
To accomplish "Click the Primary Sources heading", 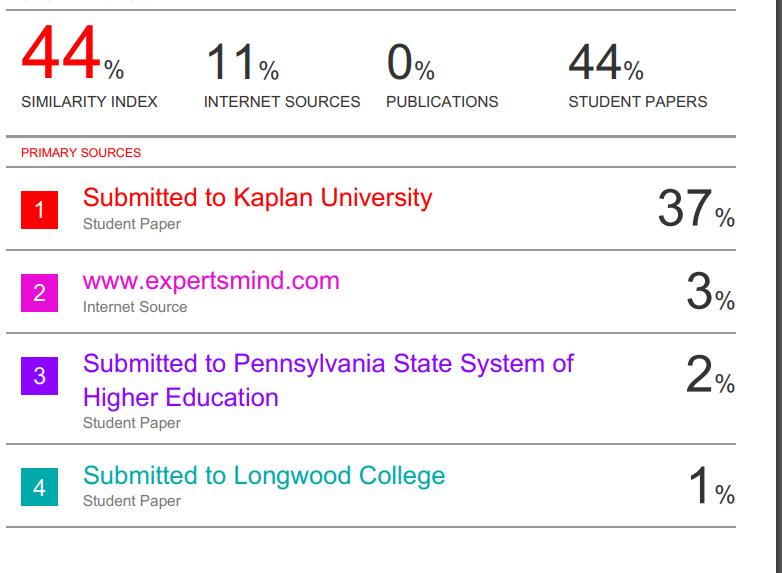I will [x=81, y=153].
